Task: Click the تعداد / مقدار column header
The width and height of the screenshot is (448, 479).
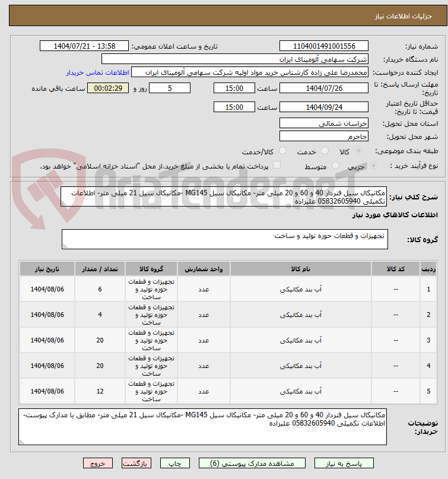Action: pos(100,269)
